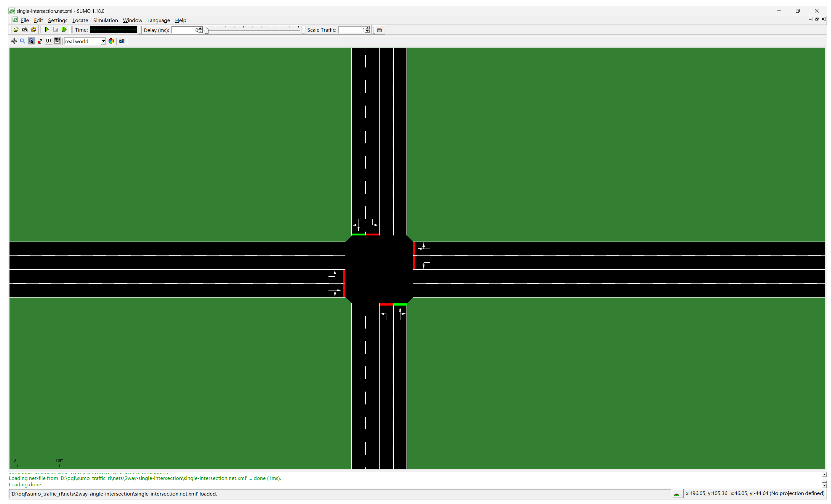Click the delay slider handle
831x504 pixels.
pyautogui.click(x=207, y=30)
